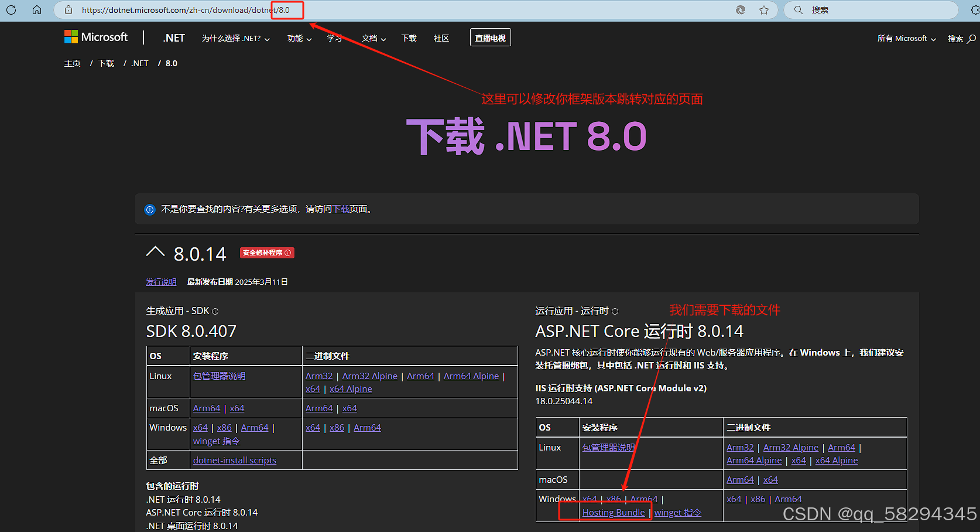Download SDK macOS x64 binary
This screenshot has height=532, width=980.
(x=349, y=408)
